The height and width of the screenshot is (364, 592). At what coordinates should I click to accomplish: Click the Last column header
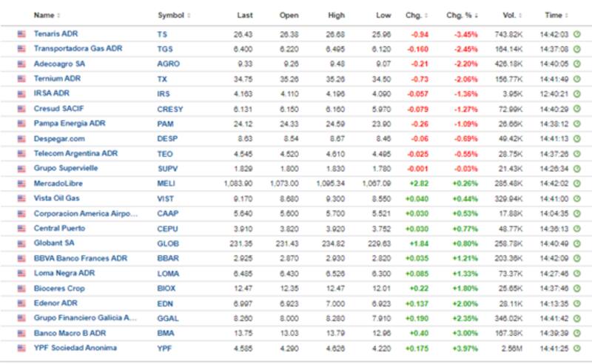[244, 16]
